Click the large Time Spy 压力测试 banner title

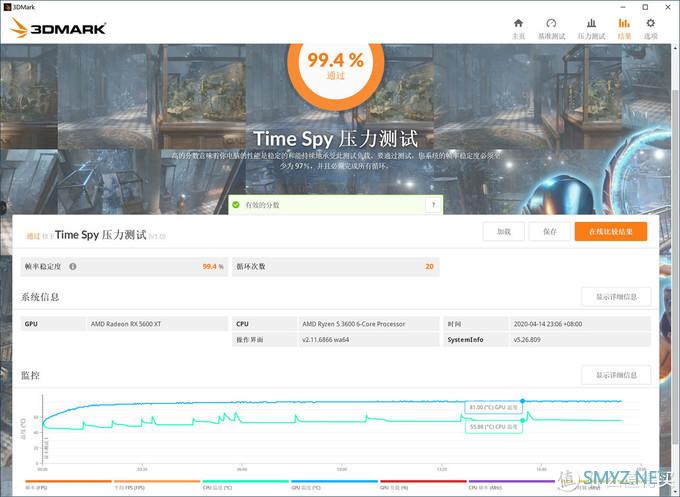(336, 139)
